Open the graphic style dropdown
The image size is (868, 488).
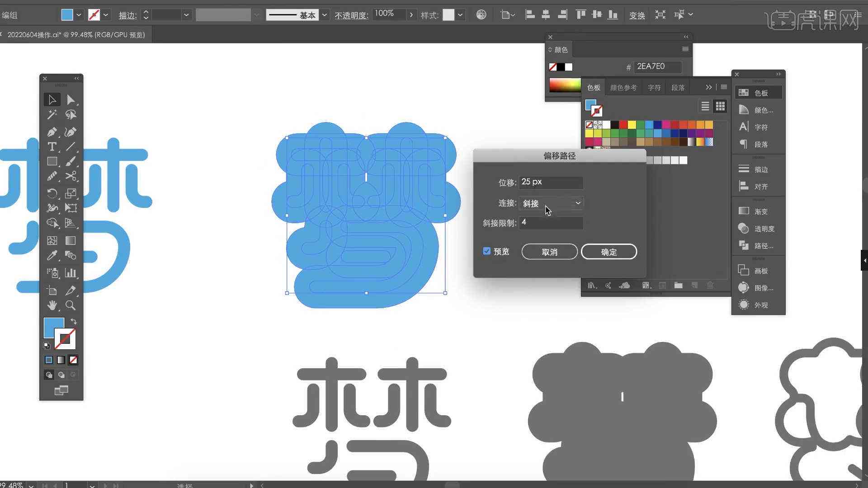pyautogui.click(x=460, y=15)
